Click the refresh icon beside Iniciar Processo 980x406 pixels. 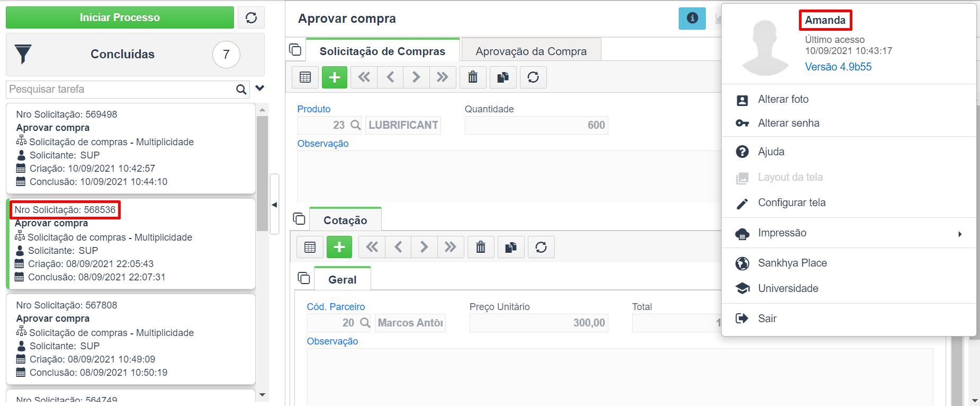(x=251, y=17)
